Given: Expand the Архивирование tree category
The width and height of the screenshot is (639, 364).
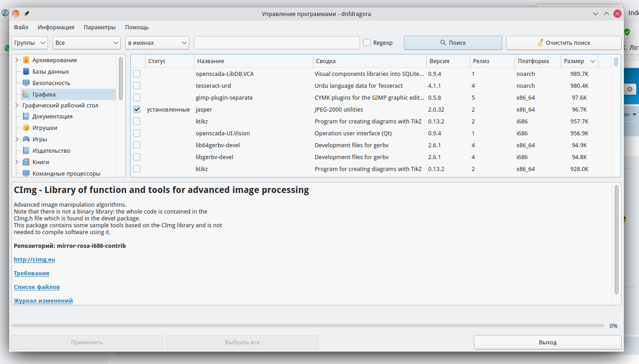Looking at the screenshot, I should pyautogui.click(x=17, y=60).
